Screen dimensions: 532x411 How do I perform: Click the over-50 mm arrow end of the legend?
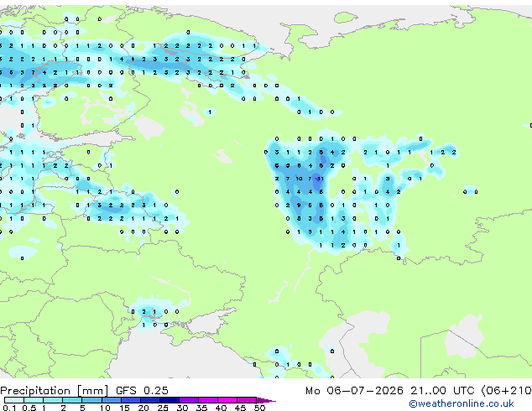(x=266, y=400)
